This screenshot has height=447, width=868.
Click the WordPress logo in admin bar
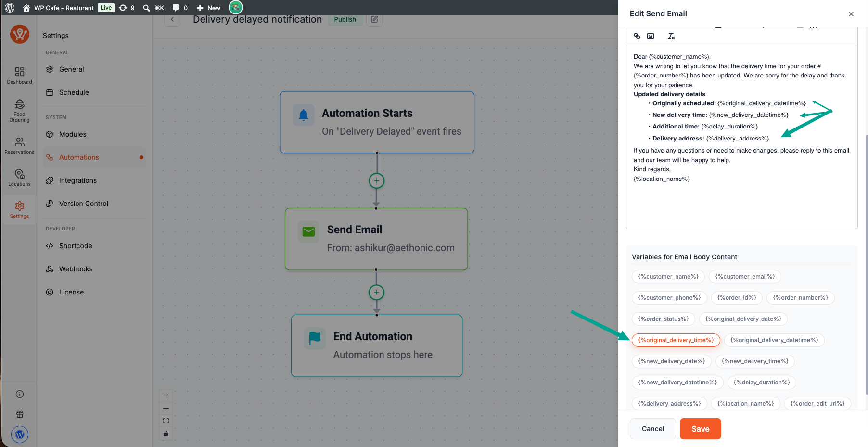(x=10, y=8)
